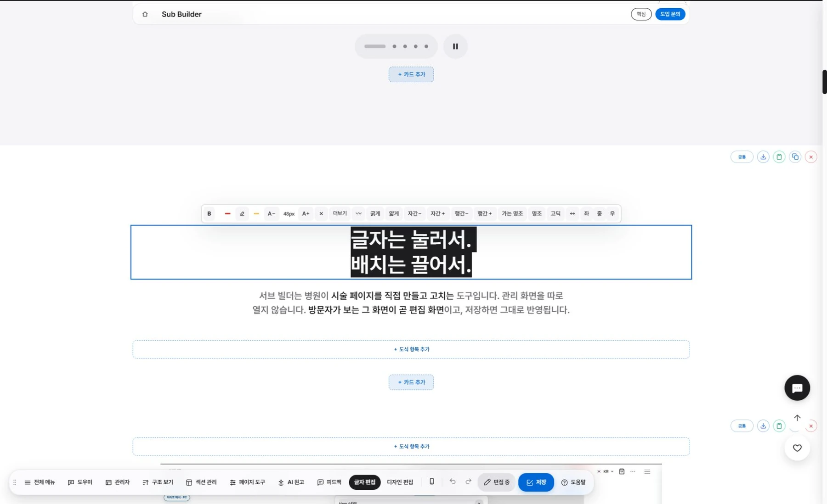Image resolution: width=827 pixels, height=504 pixels.
Task: Open AI 원고 in the bottom bar
Action: tap(291, 482)
